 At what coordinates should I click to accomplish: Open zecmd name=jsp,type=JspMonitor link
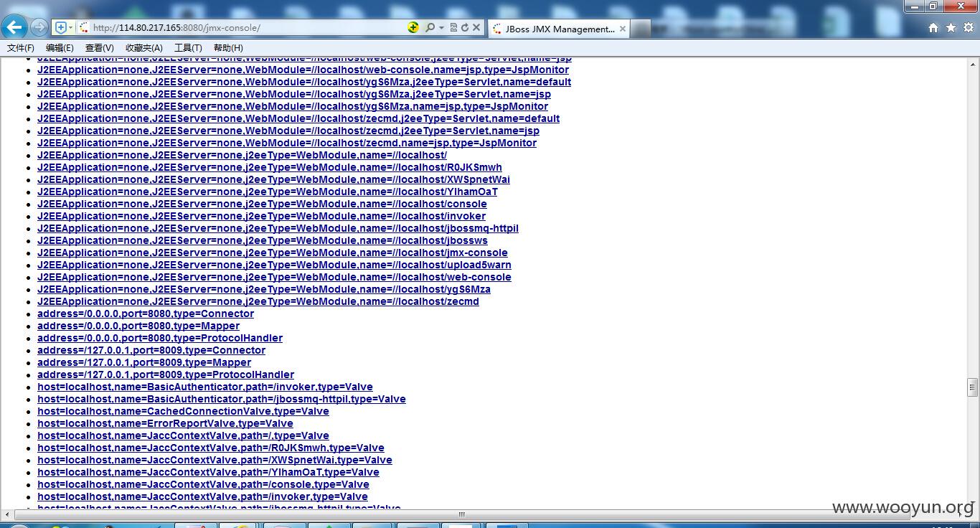pyautogui.click(x=287, y=143)
